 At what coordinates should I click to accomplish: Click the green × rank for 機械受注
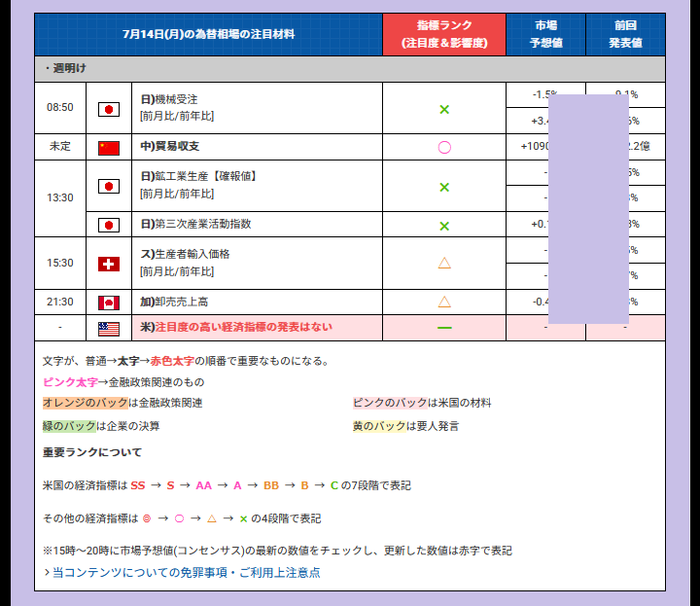click(x=444, y=109)
